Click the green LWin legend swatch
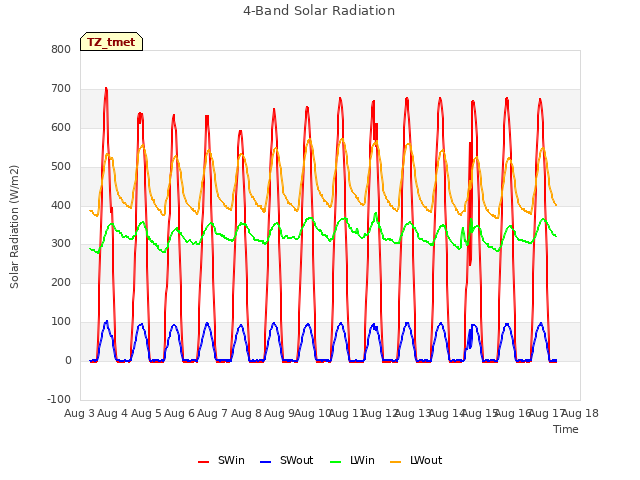 coord(335,462)
